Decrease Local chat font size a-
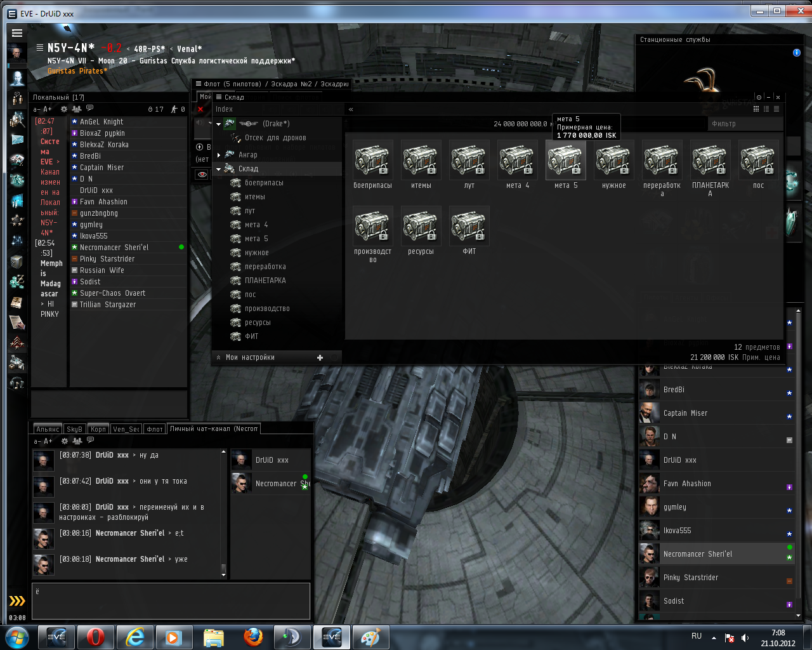This screenshot has height=650, width=812. 37,110
